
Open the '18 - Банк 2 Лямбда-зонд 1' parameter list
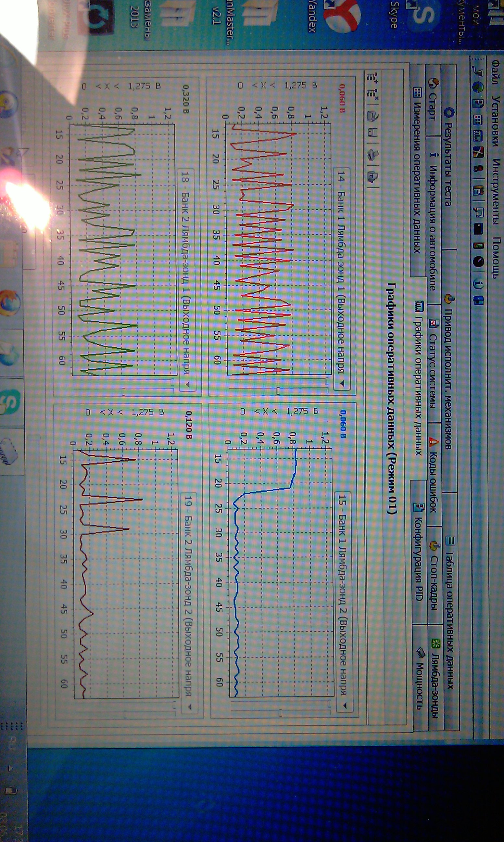(187, 385)
